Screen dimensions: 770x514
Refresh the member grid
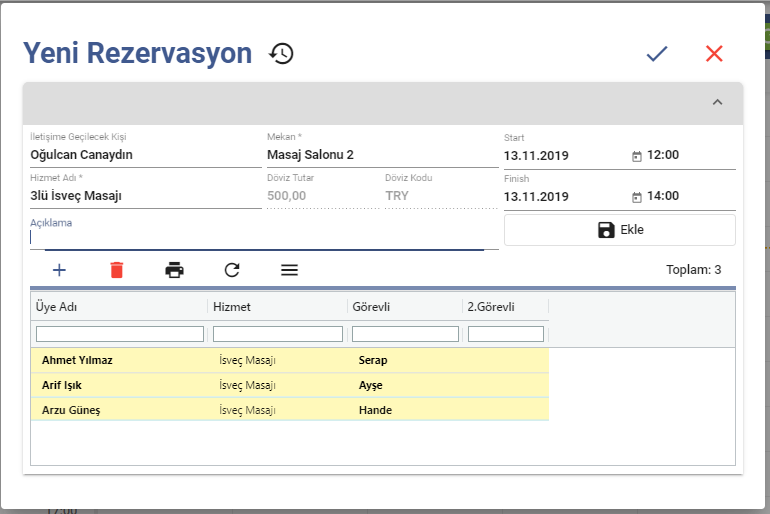[232, 270]
